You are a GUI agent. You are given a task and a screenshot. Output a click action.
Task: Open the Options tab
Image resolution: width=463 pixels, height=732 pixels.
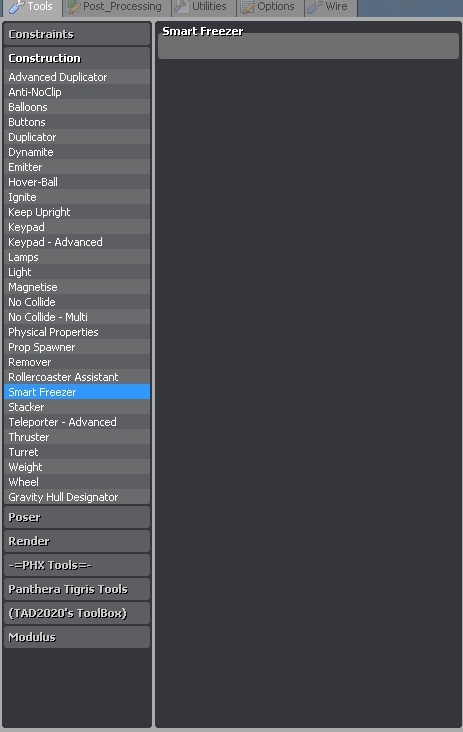pos(270,8)
